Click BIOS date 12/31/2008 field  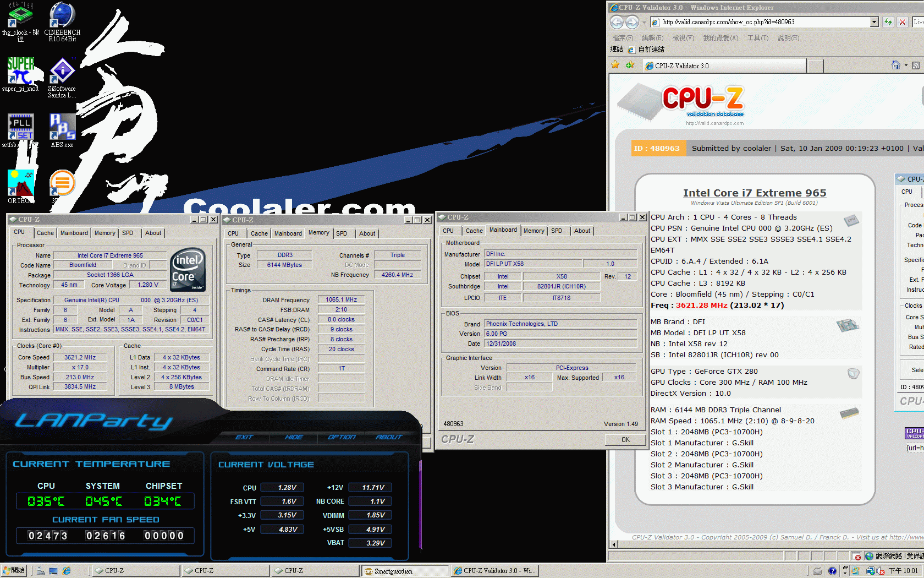560,343
